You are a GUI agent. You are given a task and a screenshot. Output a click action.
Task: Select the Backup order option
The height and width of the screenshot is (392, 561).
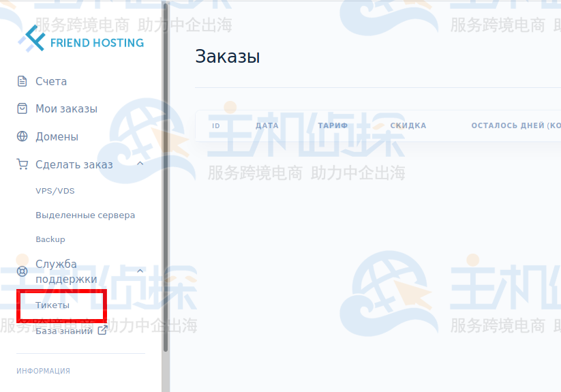tap(50, 239)
